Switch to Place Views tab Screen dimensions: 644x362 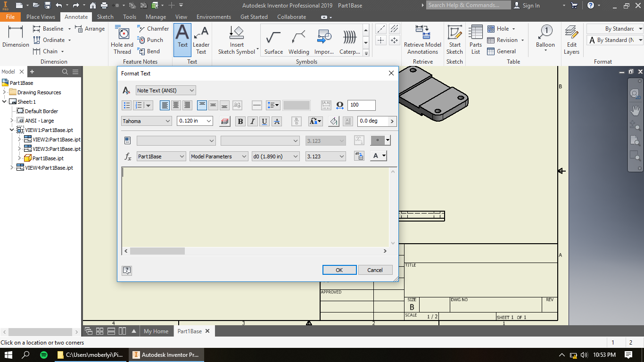pyautogui.click(x=41, y=17)
